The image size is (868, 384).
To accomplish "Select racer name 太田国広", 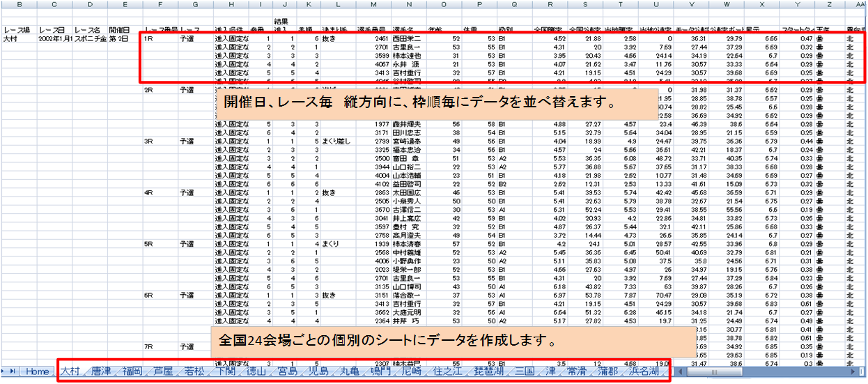I will coord(408,192).
